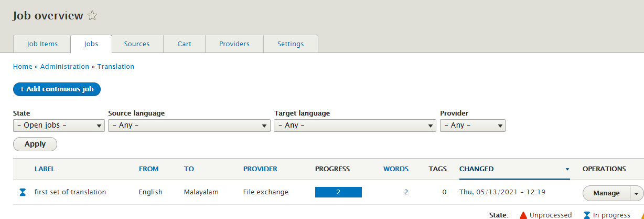Switch to the Job Items tab
This screenshot has width=644, height=219.
pos(42,44)
